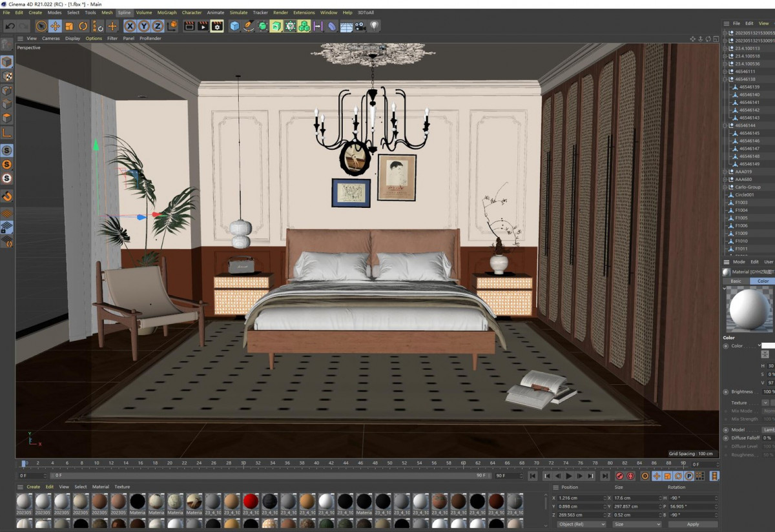Viewport: 775px width, 532px height.
Task: Click the light bulb Light icon
Action: 374,26
